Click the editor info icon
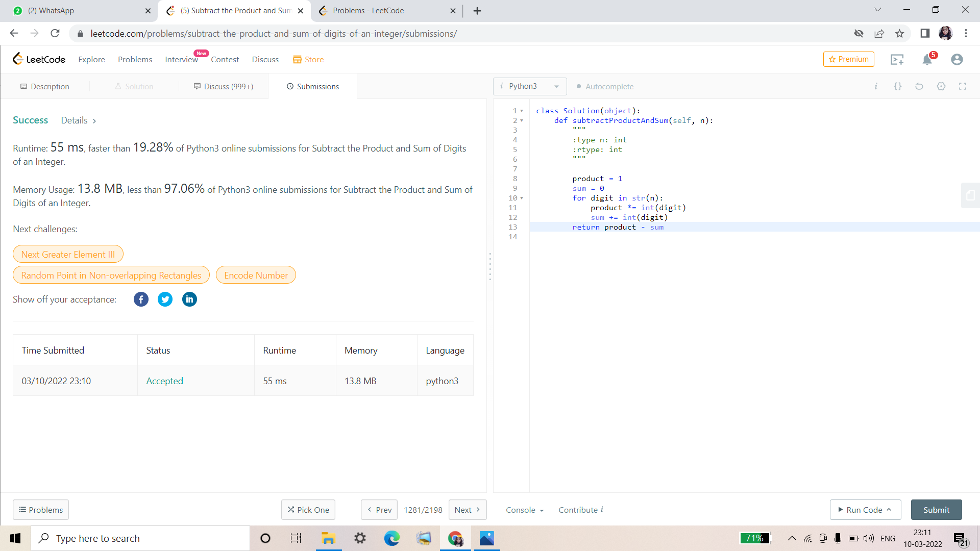The image size is (980, 551). pos(876,86)
